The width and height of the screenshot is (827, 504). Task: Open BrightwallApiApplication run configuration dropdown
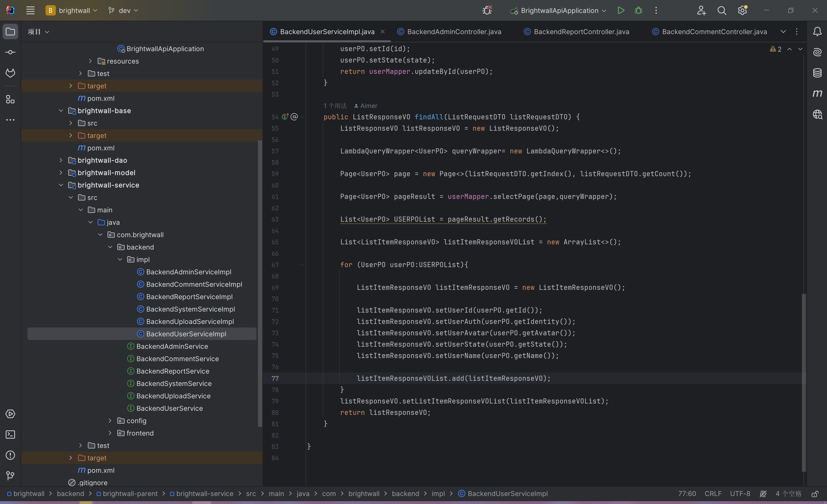pyautogui.click(x=558, y=10)
